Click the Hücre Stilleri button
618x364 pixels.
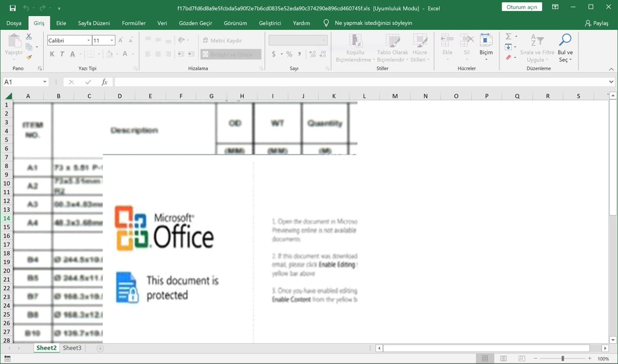pos(420,48)
